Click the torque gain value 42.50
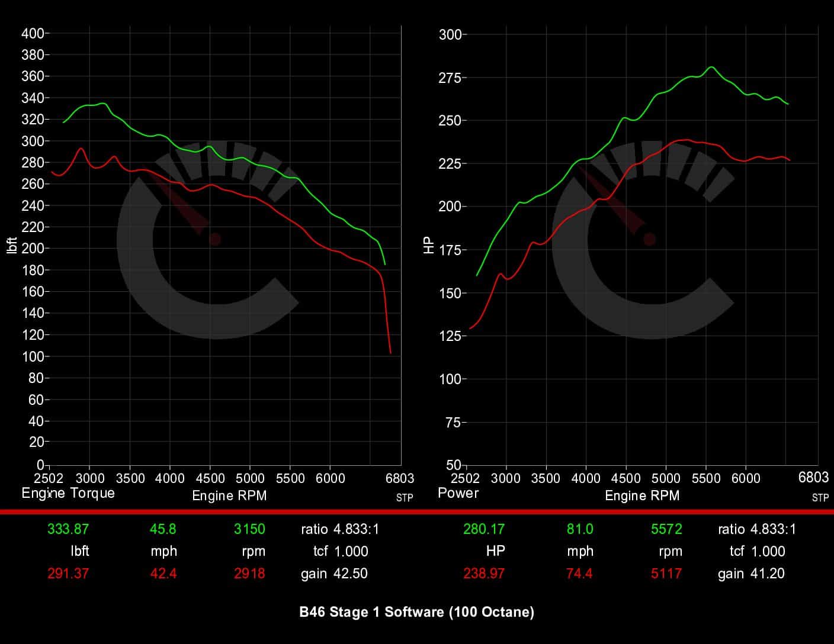This screenshot has width=834, height=644. tap(351, 574)
